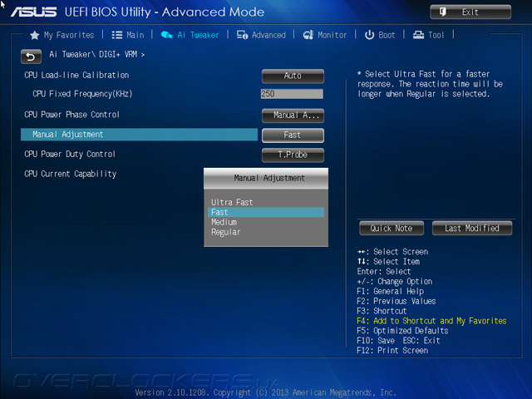Choose Ultra Fast in Manual Adjustment popup
The image size is (532, 399).
[266, 203]
